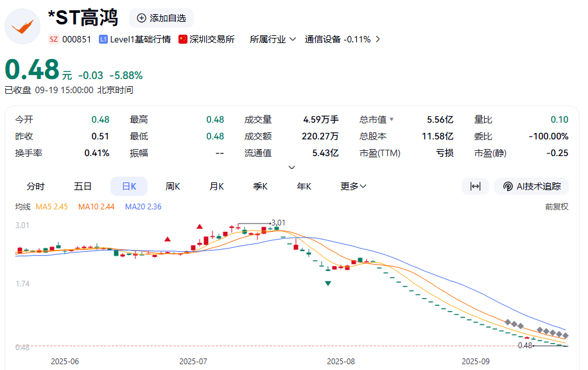Open the 总市值 dropdown arrow

click(392, 119)
